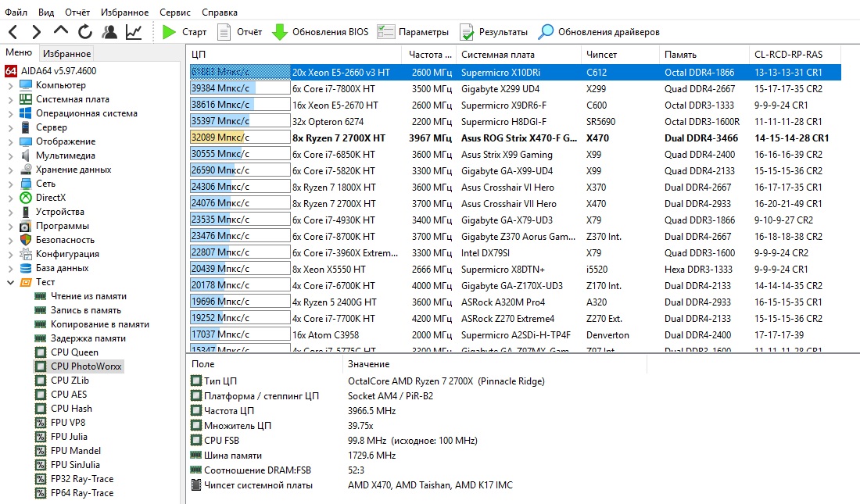Open the Файл menu
This screenshot has height=504, width=860.
click(x=16, y=12)
